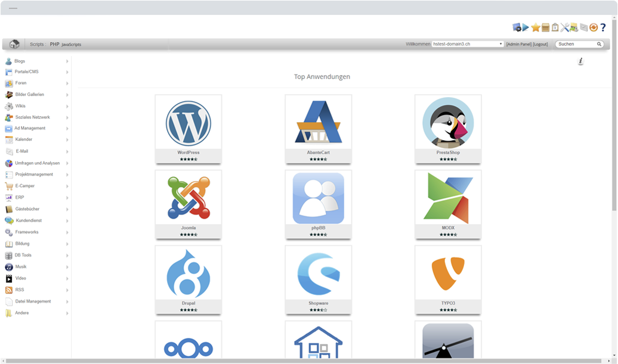
Task: Click the magnifier icon in the Suchen box
Action: 599,44
